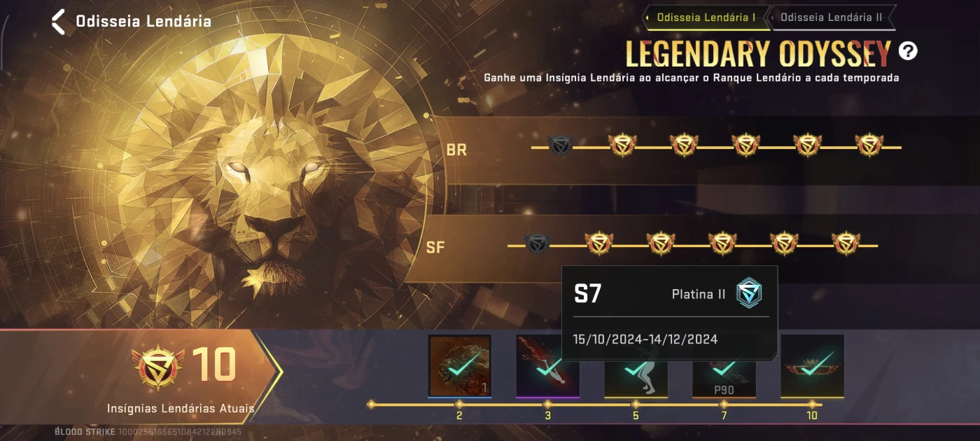Open the red weapon reward at milestone 3

(548, 366)
